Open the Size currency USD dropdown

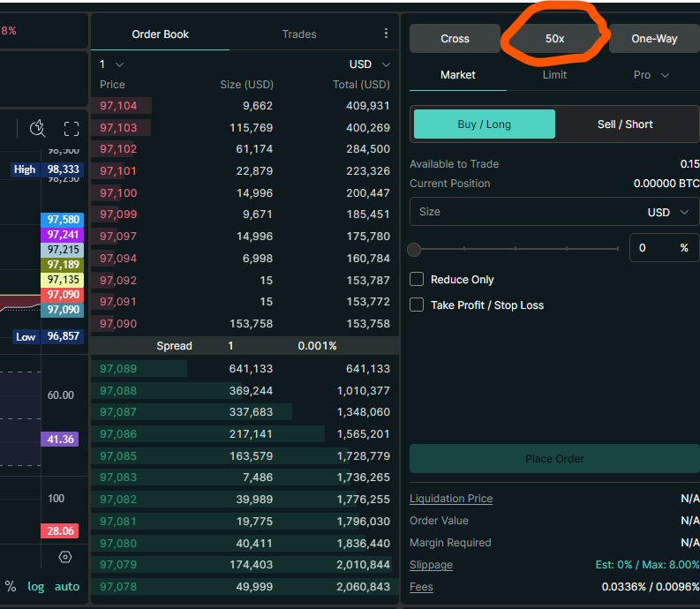670,212
